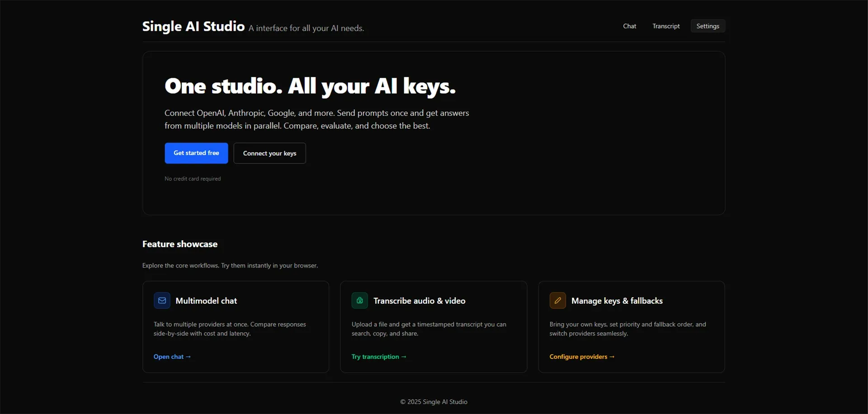
Task: Open the Configure providers link
Action: pyautogui.click(x=581, y=357)
